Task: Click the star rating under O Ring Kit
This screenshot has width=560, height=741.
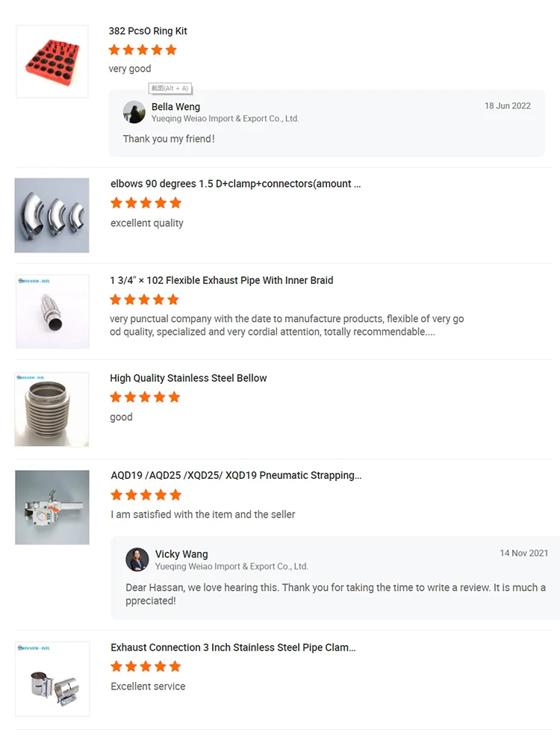Action: pyautogui.click(x=143, y=50)
